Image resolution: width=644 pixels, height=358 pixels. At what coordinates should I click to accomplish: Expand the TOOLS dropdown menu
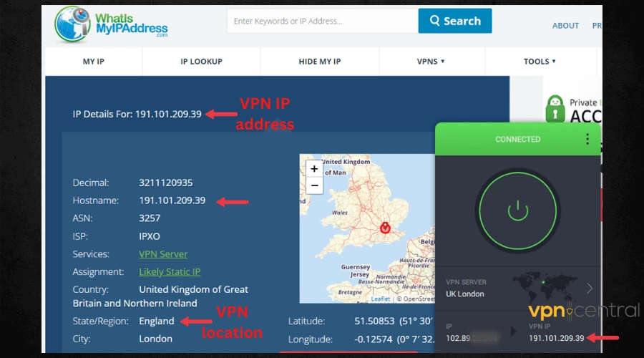[x=540, y=62]
